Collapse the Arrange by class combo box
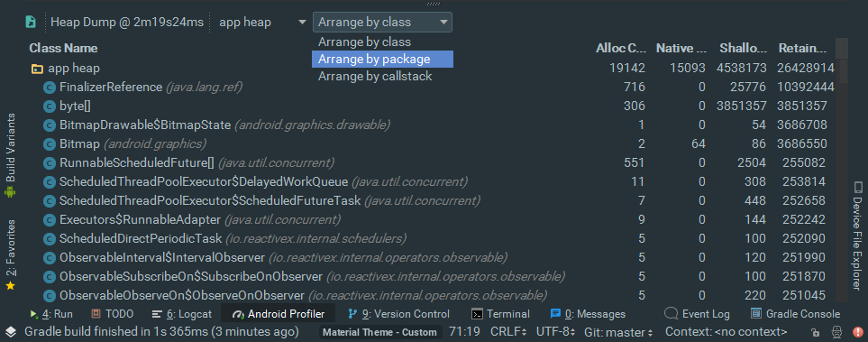The height and width of the screenshot is (342, 868). click(382, 23)
